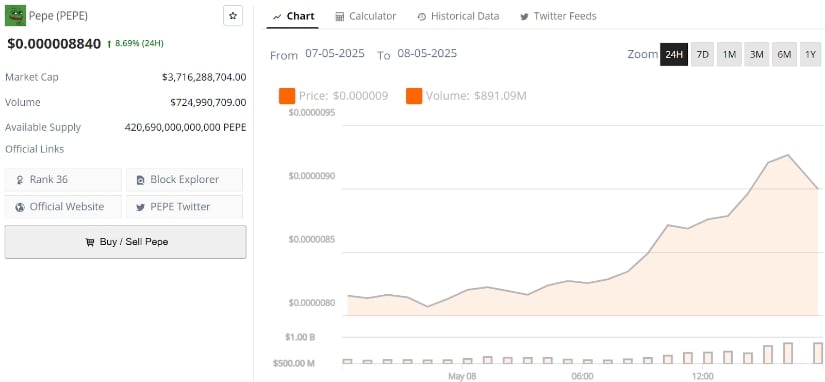Screen dimensions: 825x382
Task: Click the Official Website globe icon
Action: [x=20, y=207]
